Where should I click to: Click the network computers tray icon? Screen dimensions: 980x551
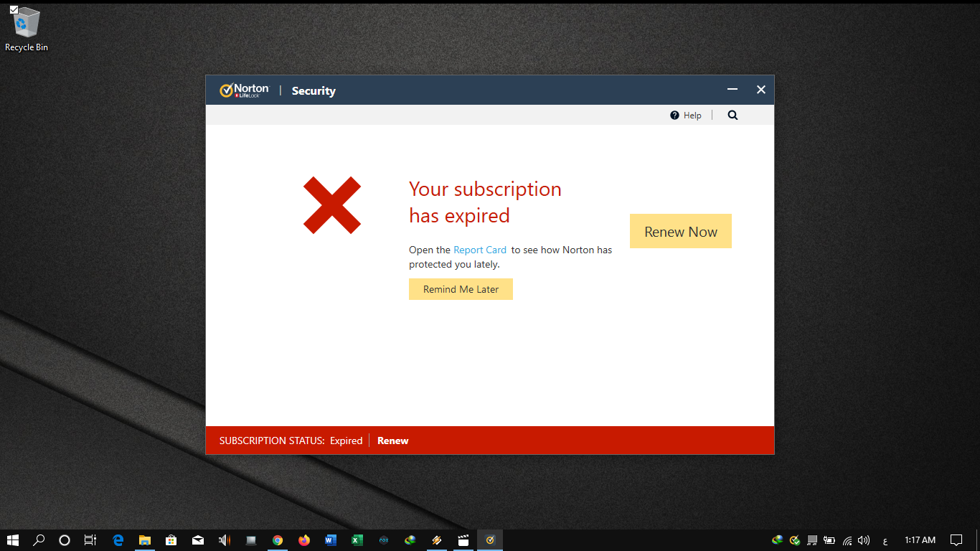812,540
